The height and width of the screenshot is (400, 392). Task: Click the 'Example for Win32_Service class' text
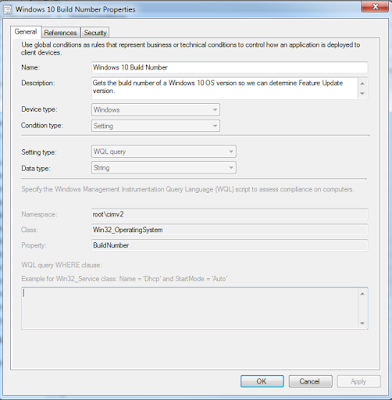[124, 279]
